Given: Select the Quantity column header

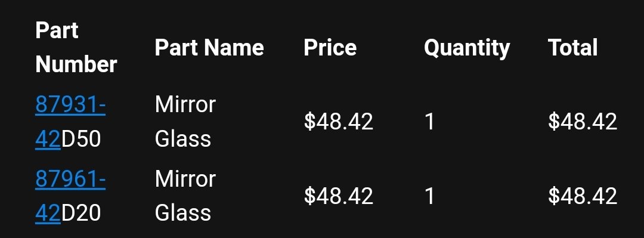Looking at the screenshot, I should [467, 48].
